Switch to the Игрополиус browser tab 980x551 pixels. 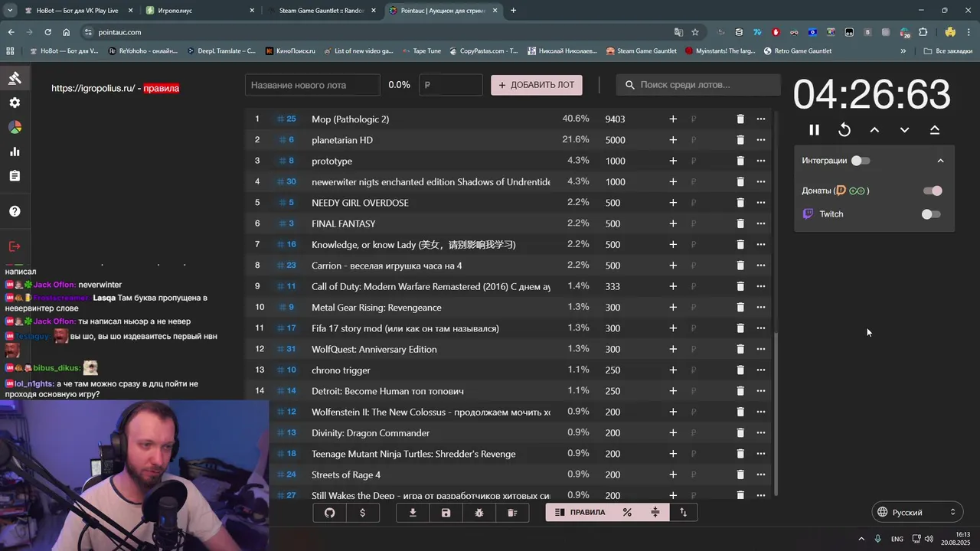point(200,11)
